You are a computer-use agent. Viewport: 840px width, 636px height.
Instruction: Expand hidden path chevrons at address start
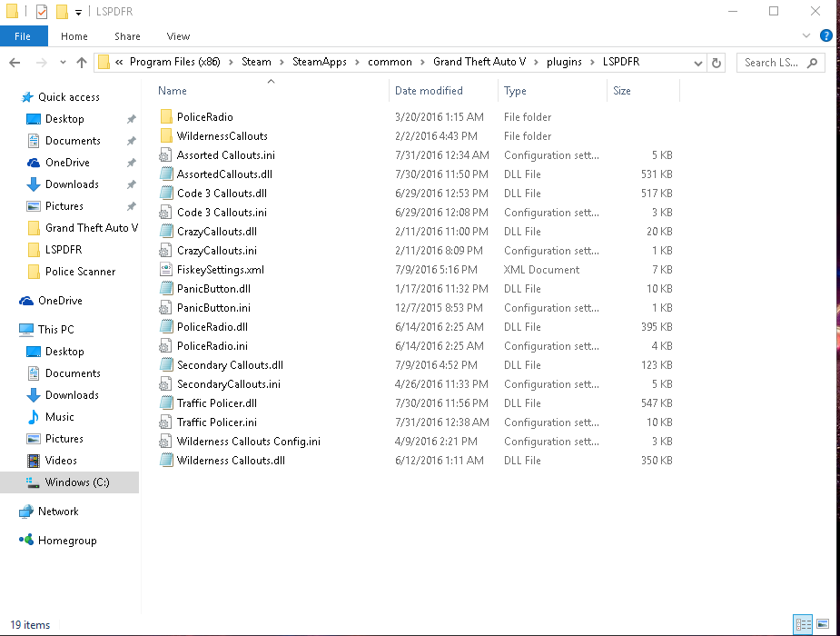pos(119,62)
